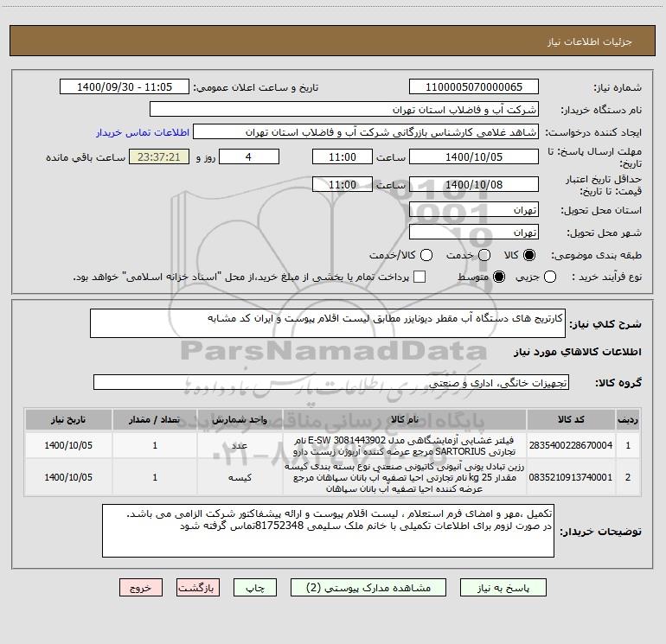Click the تعداد / مقدار column header

pyautogui.click(x=155, y=419)
